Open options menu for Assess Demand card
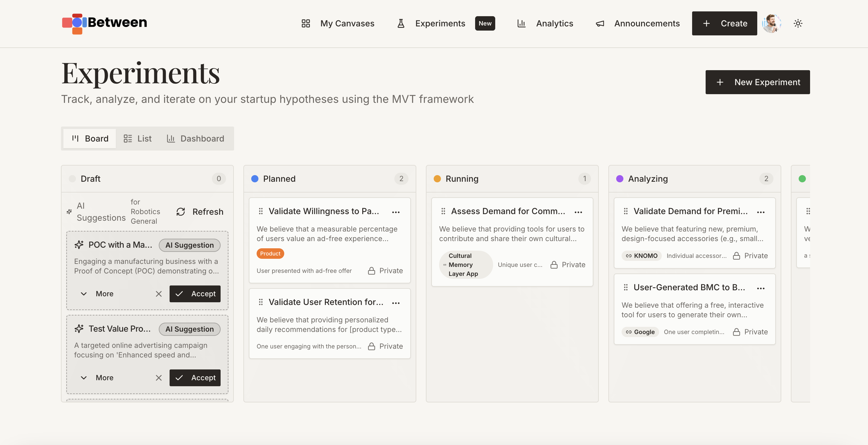 click(x=578, y=212)
